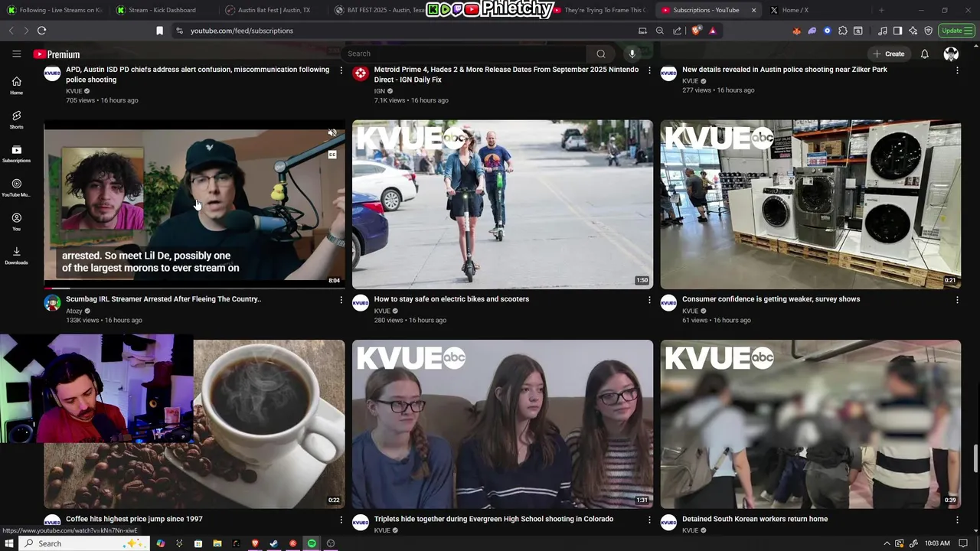Open options for Metroid Prime 4 IGN video

(649, 70)
